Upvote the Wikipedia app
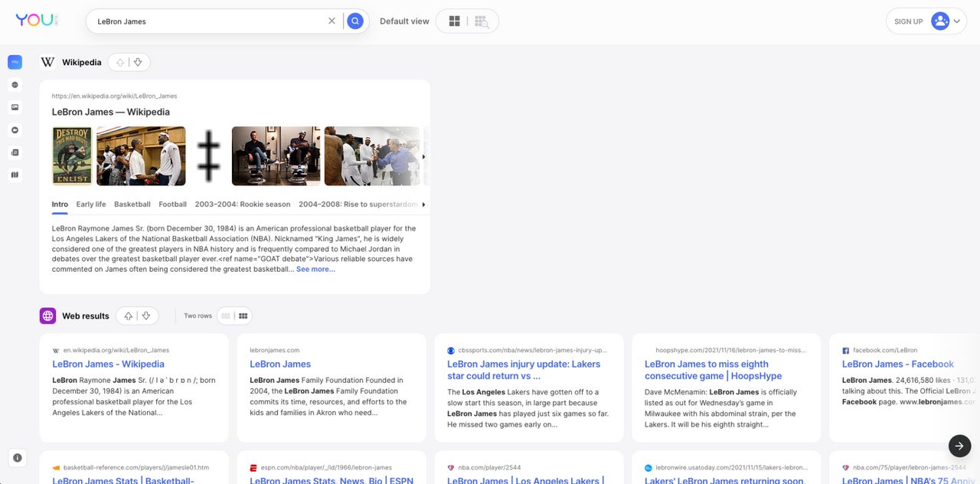Screen dimensions: 980x484 pyautogui.click(x=120, y=63)
